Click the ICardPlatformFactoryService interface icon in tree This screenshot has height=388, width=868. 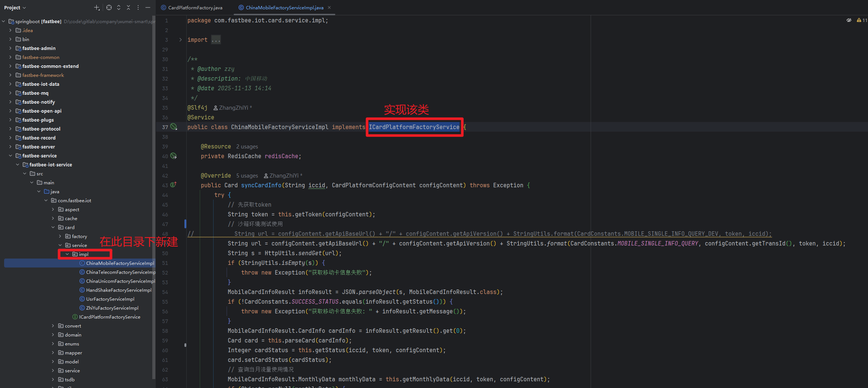pyautogui.click(x=75, y=317)
